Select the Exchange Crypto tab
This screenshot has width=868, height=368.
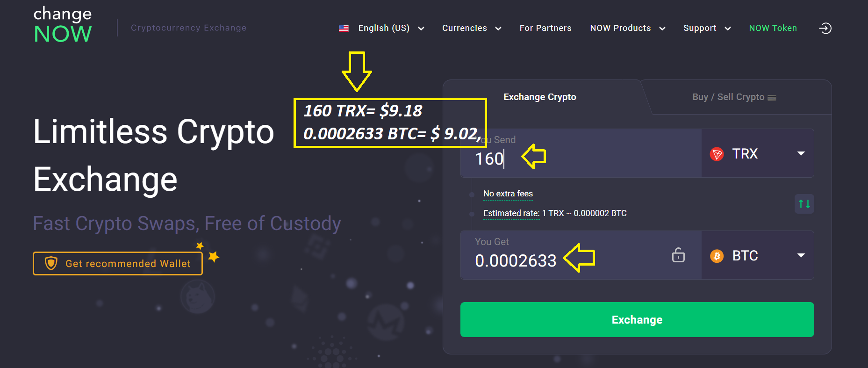(540, 97)
